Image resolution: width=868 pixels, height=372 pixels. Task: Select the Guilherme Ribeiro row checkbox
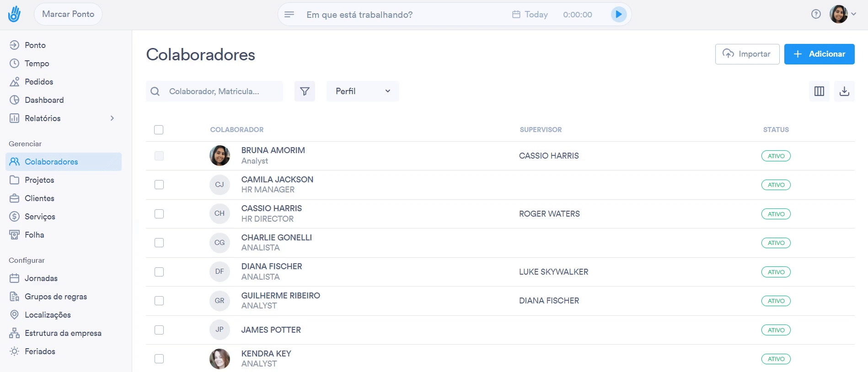(159, 301)
